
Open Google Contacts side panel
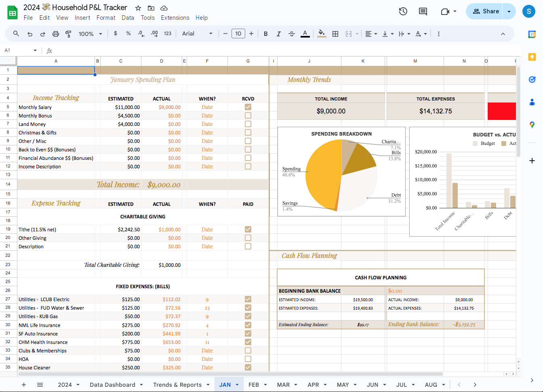click(x=532, y=102)
